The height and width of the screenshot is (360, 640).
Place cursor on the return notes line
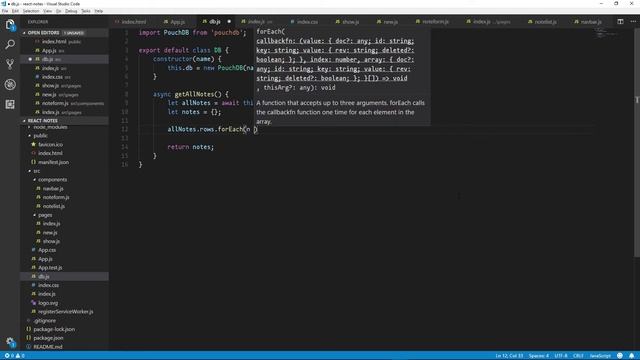pyautogui.click(x=190, y=147)
